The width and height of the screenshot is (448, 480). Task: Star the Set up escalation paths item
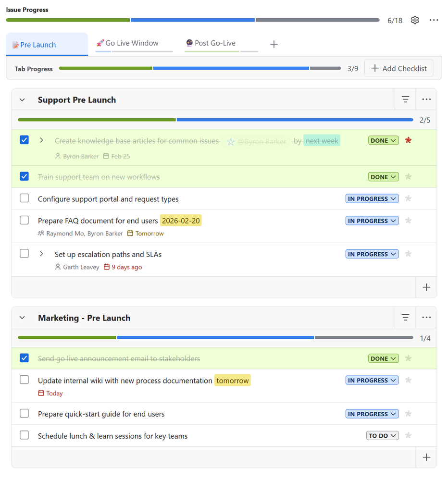tap(408, 254)
